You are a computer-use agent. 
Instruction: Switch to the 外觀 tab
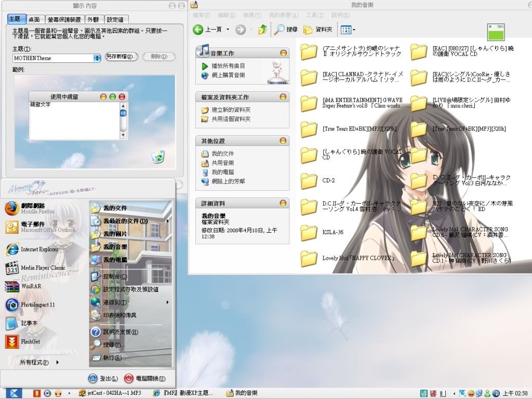pos(93,20)
